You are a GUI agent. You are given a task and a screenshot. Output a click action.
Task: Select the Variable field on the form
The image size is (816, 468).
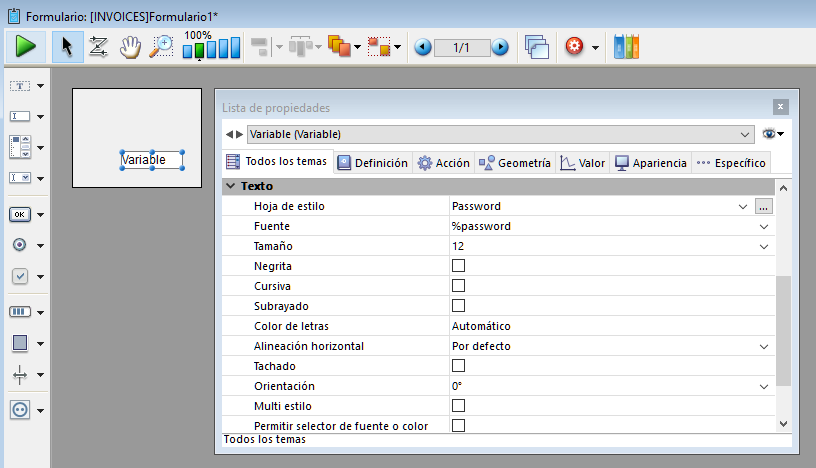[151, 160]
